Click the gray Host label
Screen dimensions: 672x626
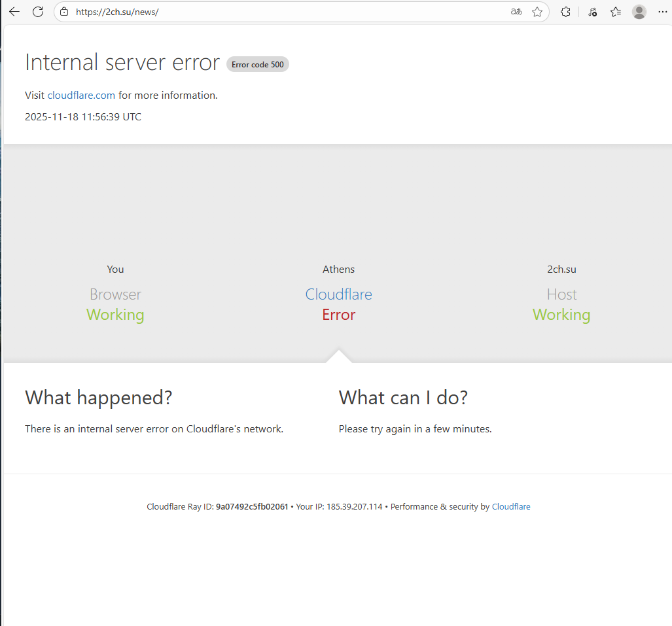[x=561, y=294]
